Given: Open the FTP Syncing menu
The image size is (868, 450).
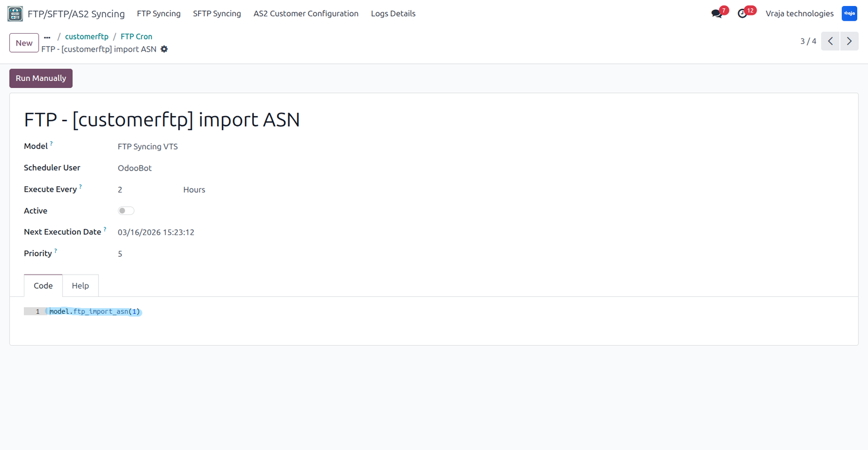Looking at the screenshot, I should 158,14.
